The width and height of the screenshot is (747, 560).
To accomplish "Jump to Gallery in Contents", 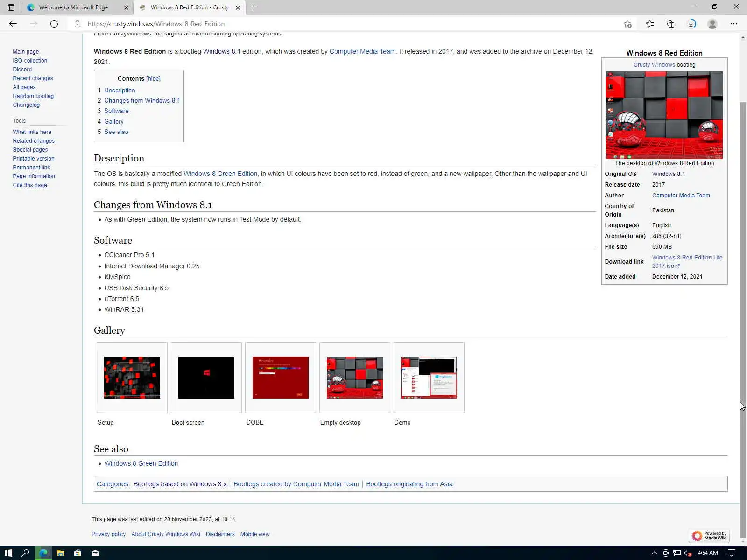I will pos(114,122).
